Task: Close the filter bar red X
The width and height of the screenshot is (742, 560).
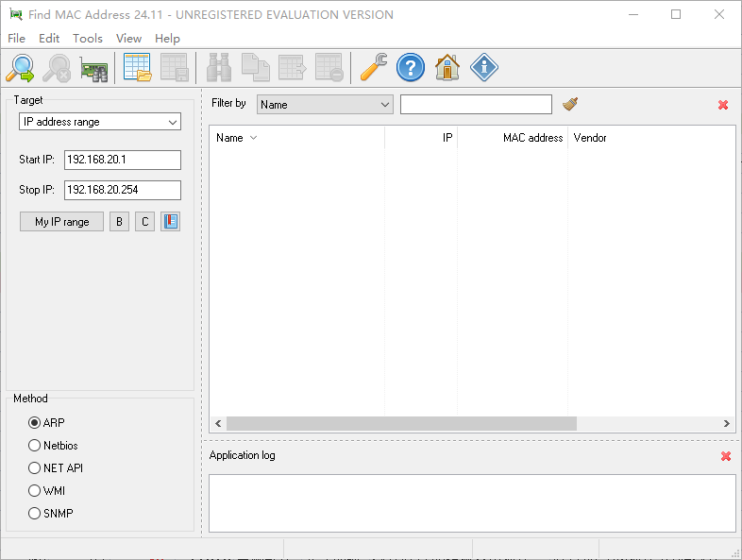Action: coord(723,105)
